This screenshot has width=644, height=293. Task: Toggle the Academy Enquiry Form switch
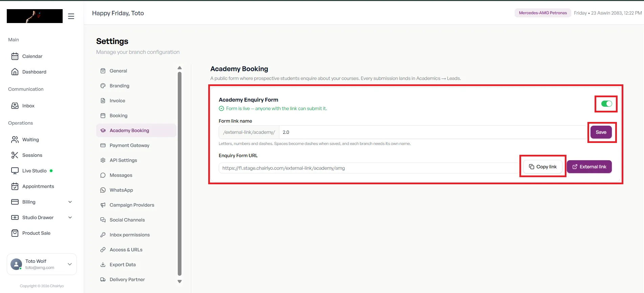[606, 104]
